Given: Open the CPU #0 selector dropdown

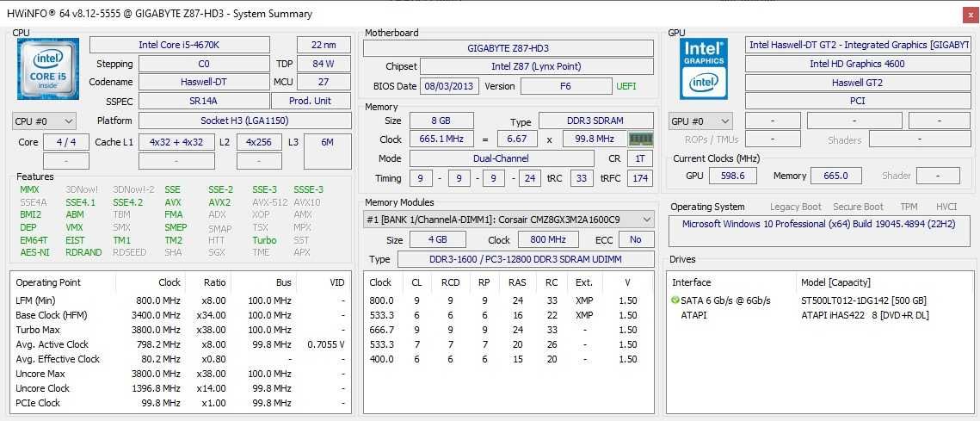Looking at the screenshot, I should coord(44,121).
